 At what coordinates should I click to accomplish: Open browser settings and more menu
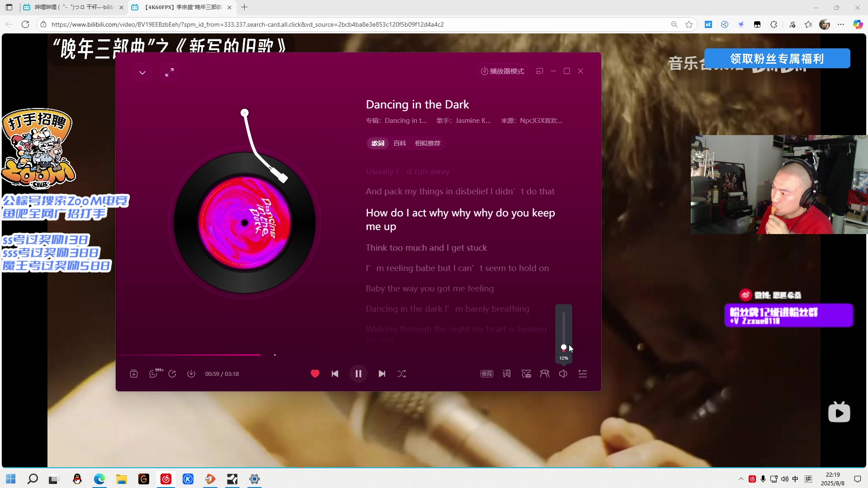[841, 24]
